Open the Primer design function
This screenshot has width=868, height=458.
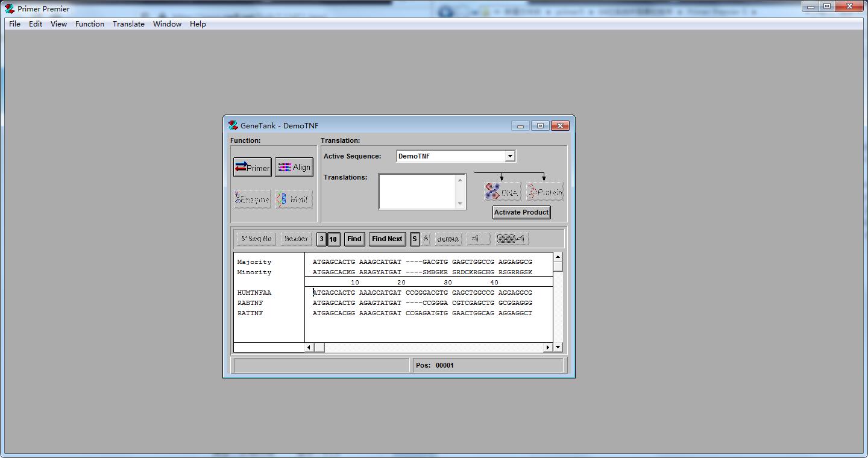(x=252, y=168)
